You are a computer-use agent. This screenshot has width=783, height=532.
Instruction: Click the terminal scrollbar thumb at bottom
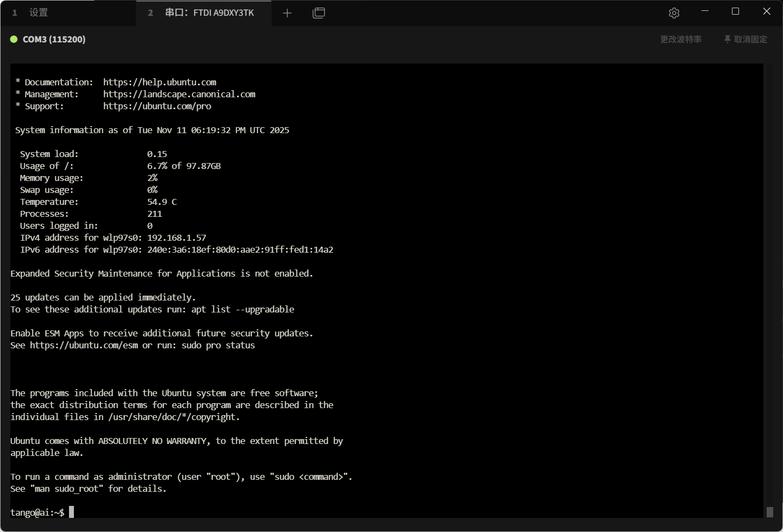click(x=769, y=512)
